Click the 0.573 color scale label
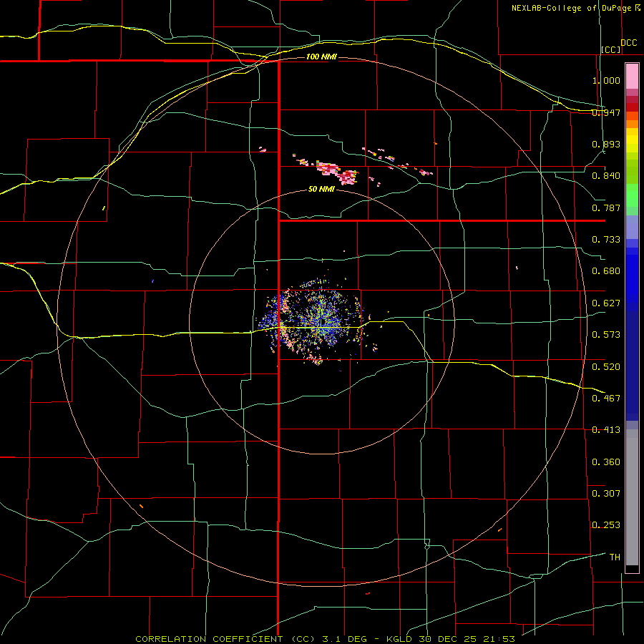This screenshot has width=644, height=644. (x=606, y=335)
